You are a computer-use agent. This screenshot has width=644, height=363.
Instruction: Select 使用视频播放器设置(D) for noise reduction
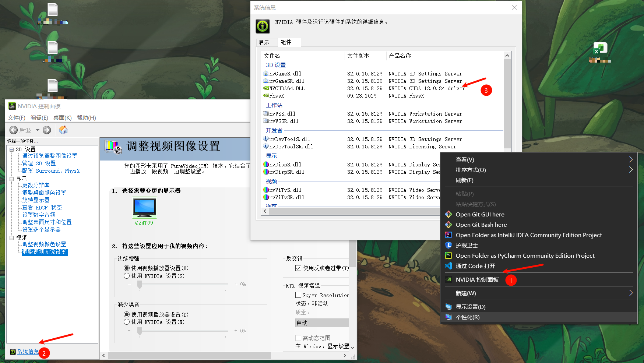pos(127,314)
